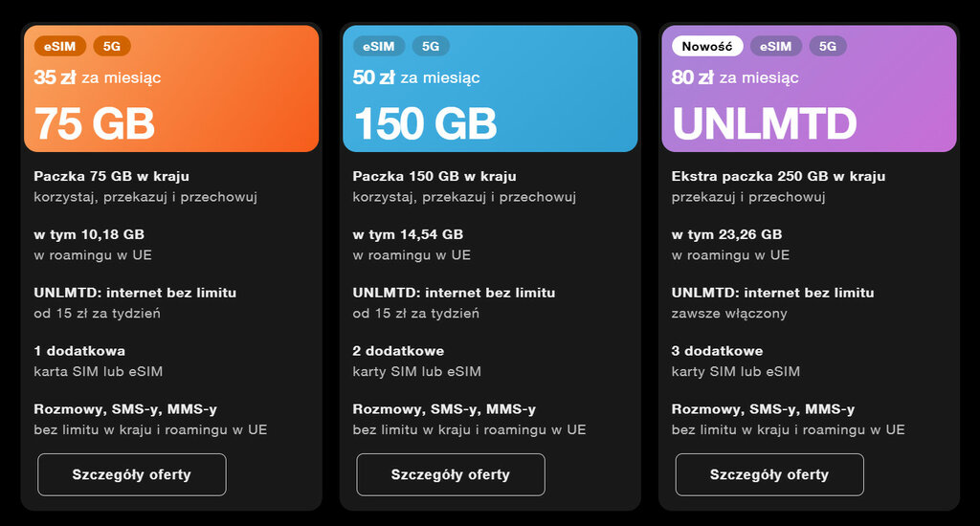Click 5G badge on purple UNLMTD plan
Viewport: 980px width, 526px height.
(828, 46)
